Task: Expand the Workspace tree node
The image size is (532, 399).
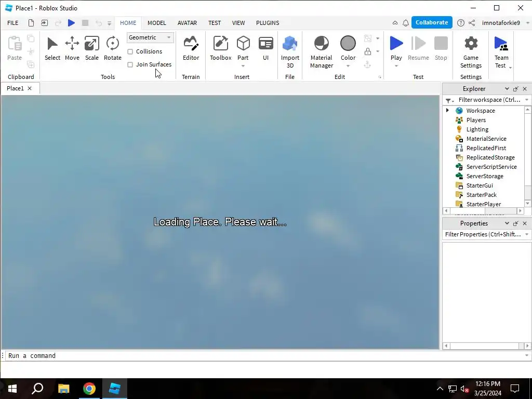Action: 447,110
